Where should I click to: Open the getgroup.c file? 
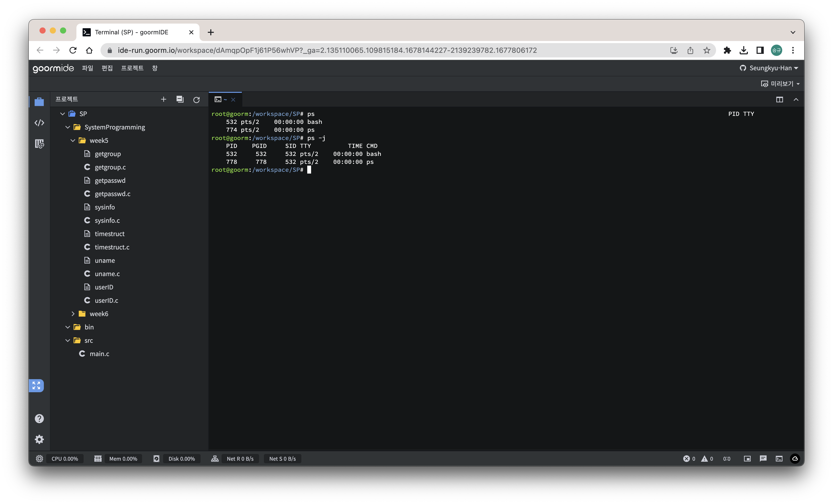pyautogui.click(x=110, y=167)
